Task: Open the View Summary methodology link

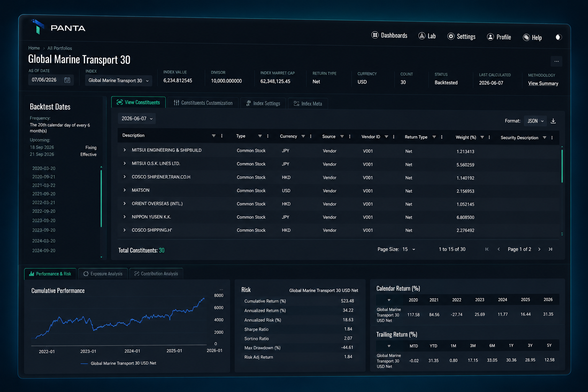Action: (x=543, y=83)
